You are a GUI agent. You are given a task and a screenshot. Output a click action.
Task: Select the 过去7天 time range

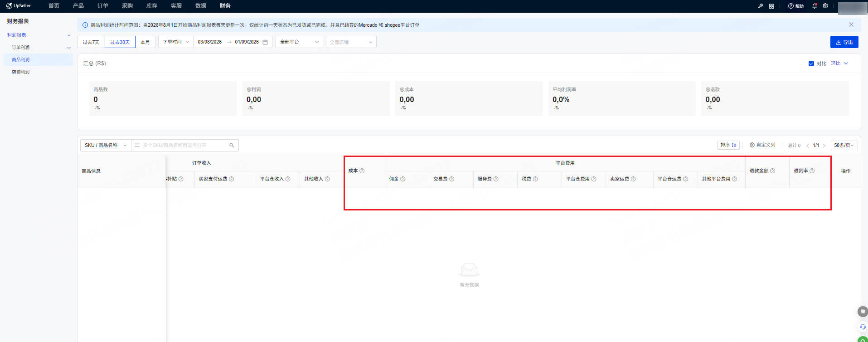[x=91, y=42]
